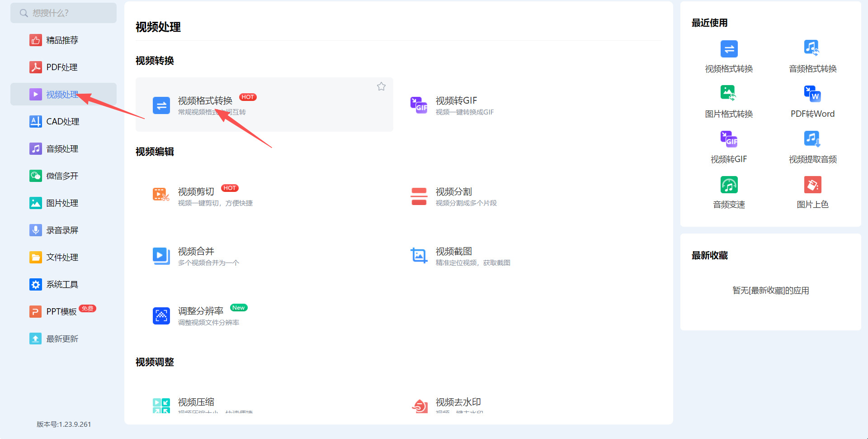Open recent 视频提取音频 shortcut
This screenshot has height=439, width=868.
812,147
